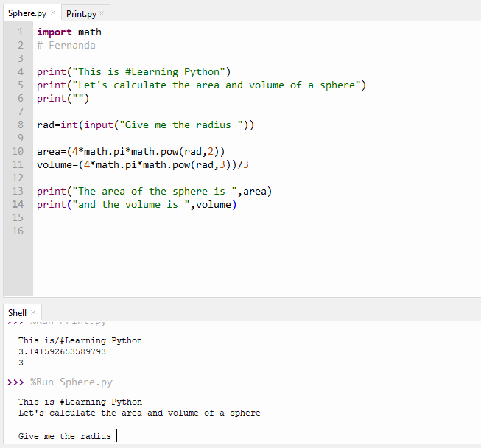Click line number 1 in the gutter
The height and width of the screenshot is (448, 481).
pyautogui.click(x=20, y=32)
